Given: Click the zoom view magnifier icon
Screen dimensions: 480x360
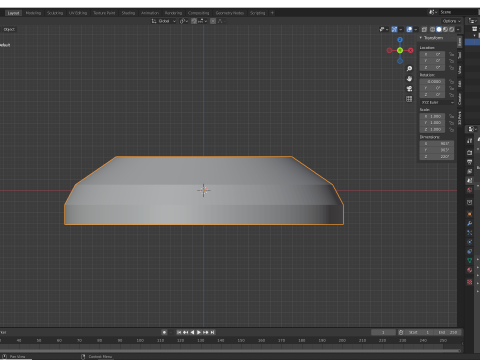Looking at the screenshot, I should [x=409, y=69].
